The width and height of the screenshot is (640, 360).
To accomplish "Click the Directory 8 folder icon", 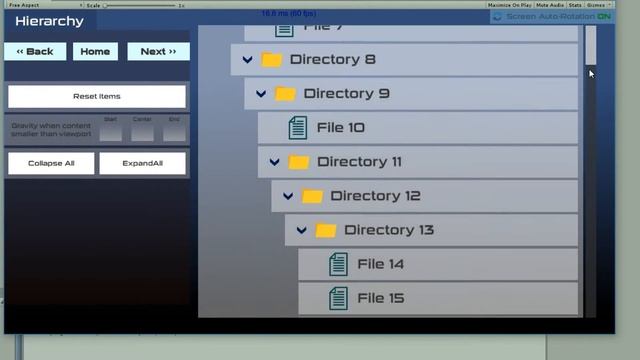I will click(271, 60).
